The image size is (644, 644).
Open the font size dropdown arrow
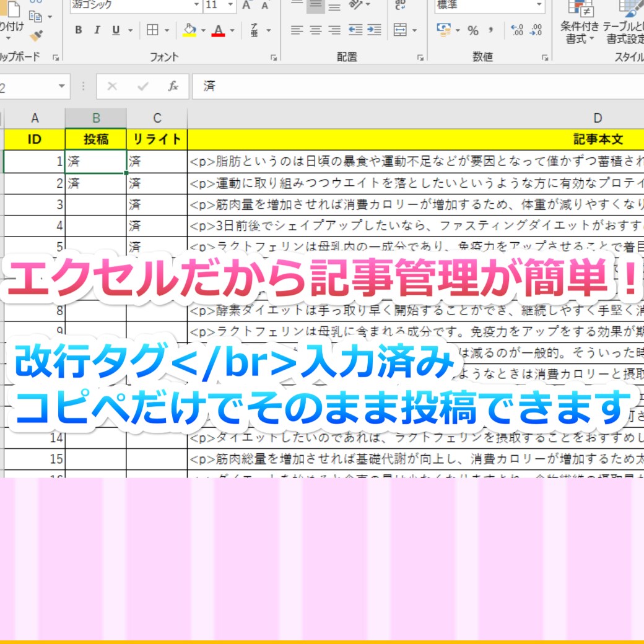point(231,5)
